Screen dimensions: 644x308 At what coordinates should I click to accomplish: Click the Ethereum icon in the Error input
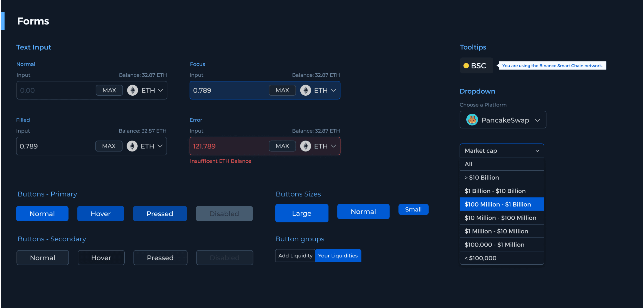tap(305, 146)
